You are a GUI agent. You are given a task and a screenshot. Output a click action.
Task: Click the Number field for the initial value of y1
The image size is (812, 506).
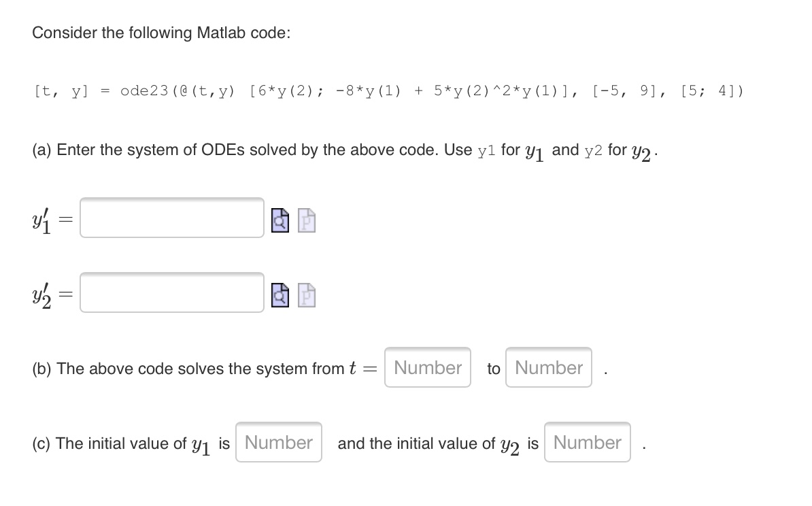pyautogui.click(x=278, y=442)
